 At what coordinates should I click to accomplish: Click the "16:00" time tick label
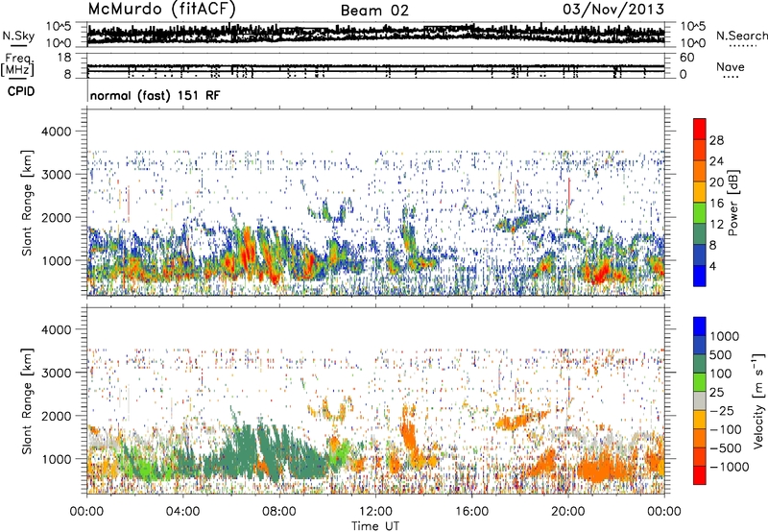click(x=471, y=512)
